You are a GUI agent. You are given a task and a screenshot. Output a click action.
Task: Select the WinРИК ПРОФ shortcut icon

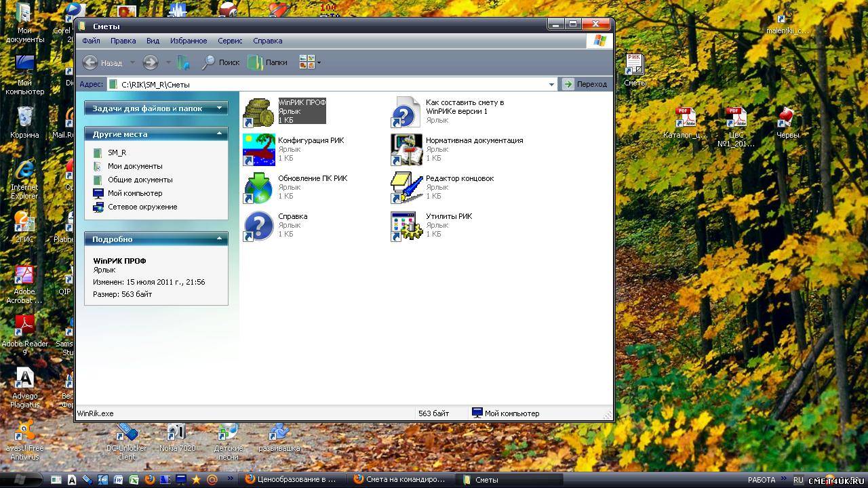tap(258, 112)
